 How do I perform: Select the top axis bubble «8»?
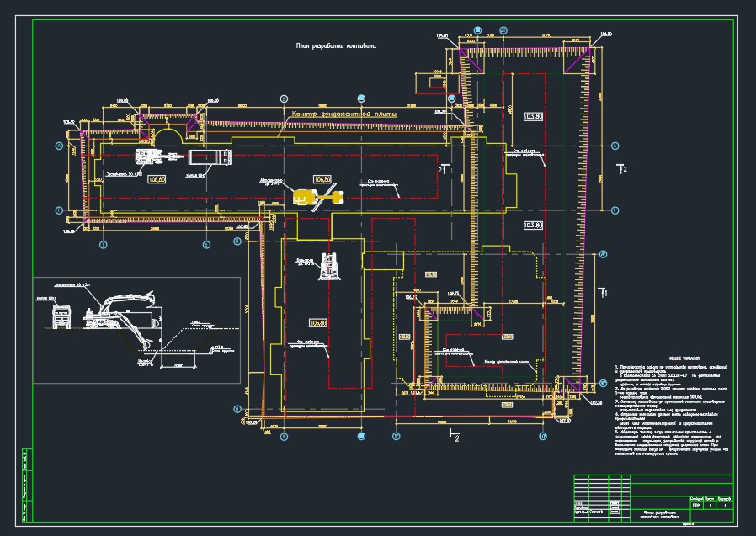tap(284, 98)
